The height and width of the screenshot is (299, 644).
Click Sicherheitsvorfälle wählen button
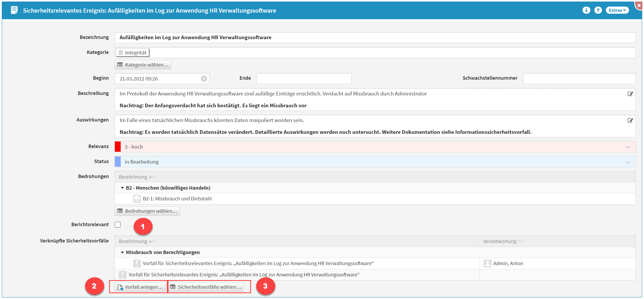point(206,287)
